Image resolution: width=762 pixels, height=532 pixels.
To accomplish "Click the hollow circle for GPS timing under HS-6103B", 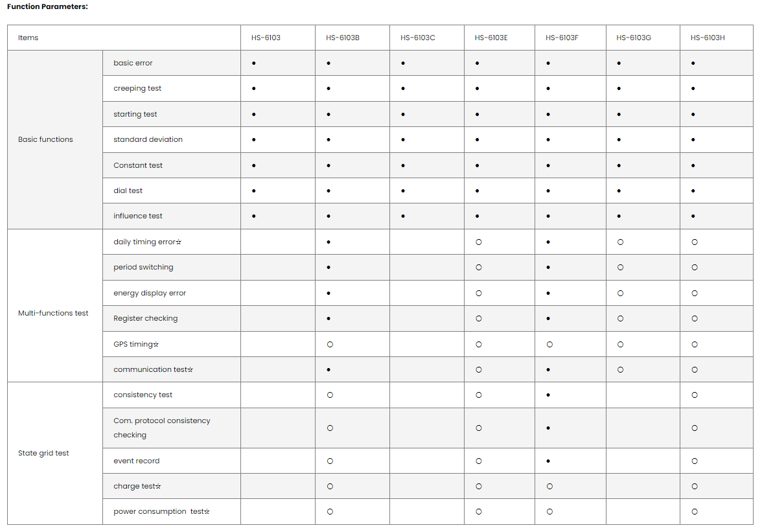I will [330, 344].
